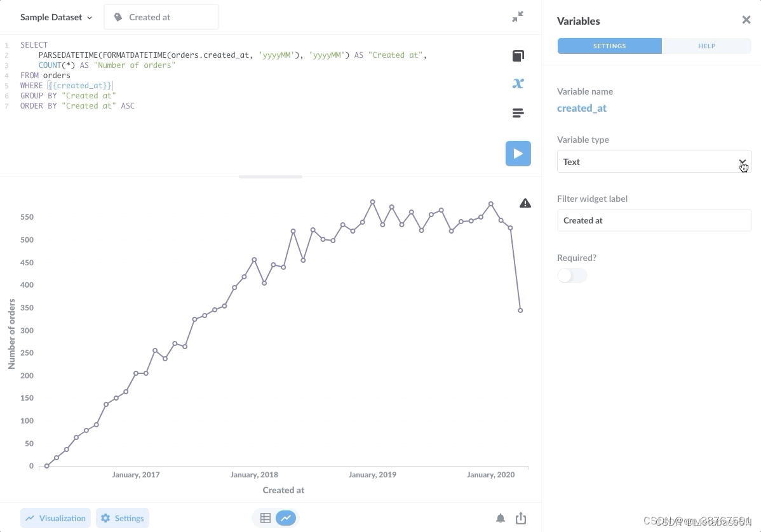Place cursor on WHERE {{created_at}} line
This screenshot has width=761, height=532.
click(x=67, y=85)
